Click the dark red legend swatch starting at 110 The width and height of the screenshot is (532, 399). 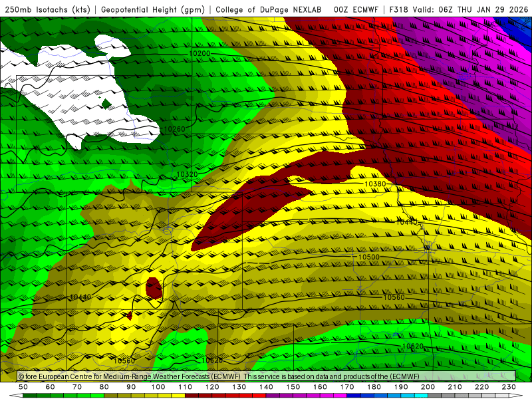(192, 396)
